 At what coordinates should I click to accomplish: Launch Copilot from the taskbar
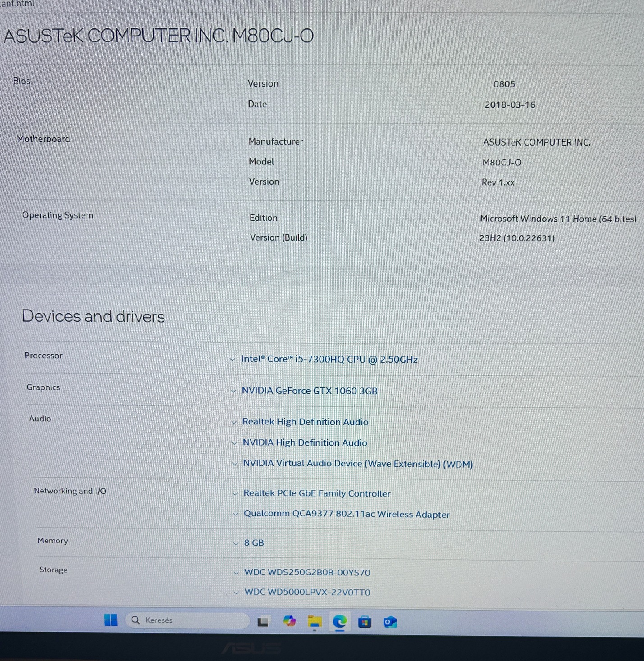[x=289, y=621]
